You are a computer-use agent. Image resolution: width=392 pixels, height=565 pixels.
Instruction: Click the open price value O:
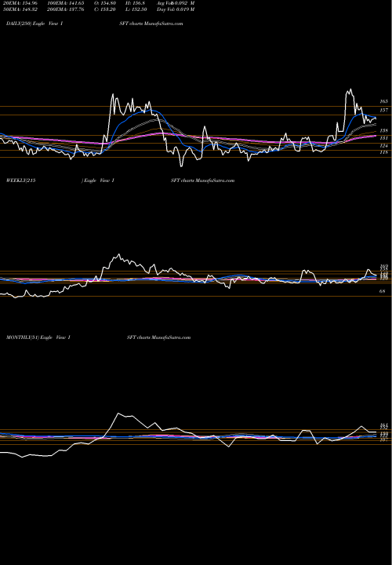[105, 3]
